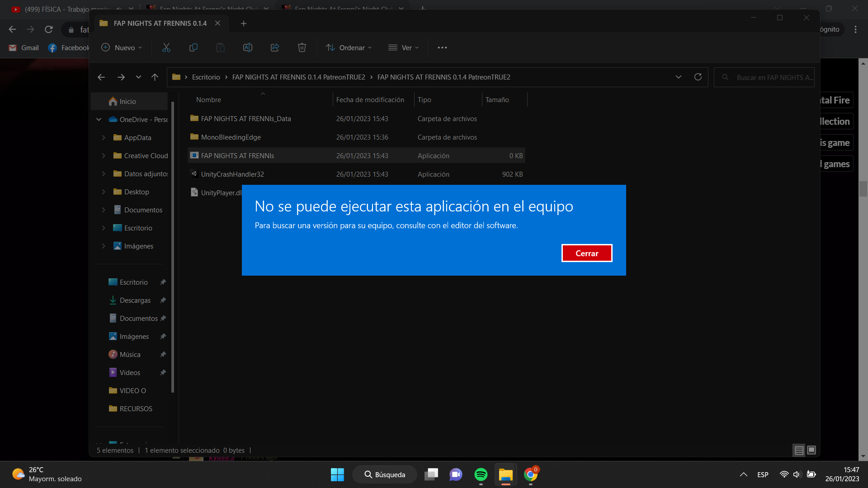Open the three-dots more options menu
This screenshot has width=868, height=488.
pos(442,47)
